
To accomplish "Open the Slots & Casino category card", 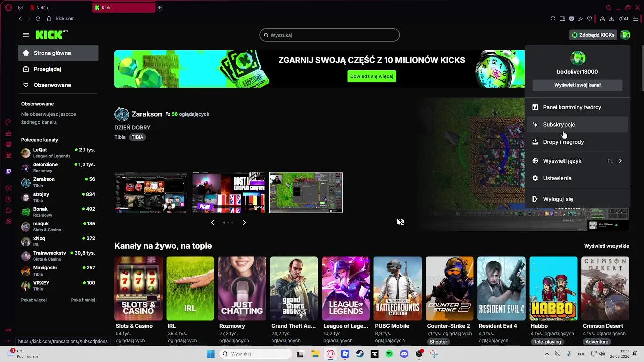I will tap(138, 289).
